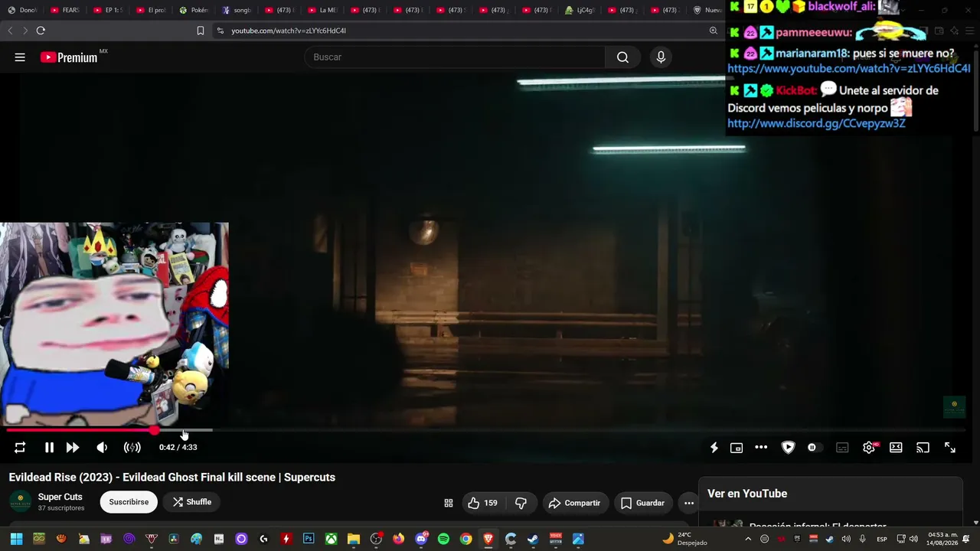
Task: Switch to the La ME browser tab
Action: 322,10
